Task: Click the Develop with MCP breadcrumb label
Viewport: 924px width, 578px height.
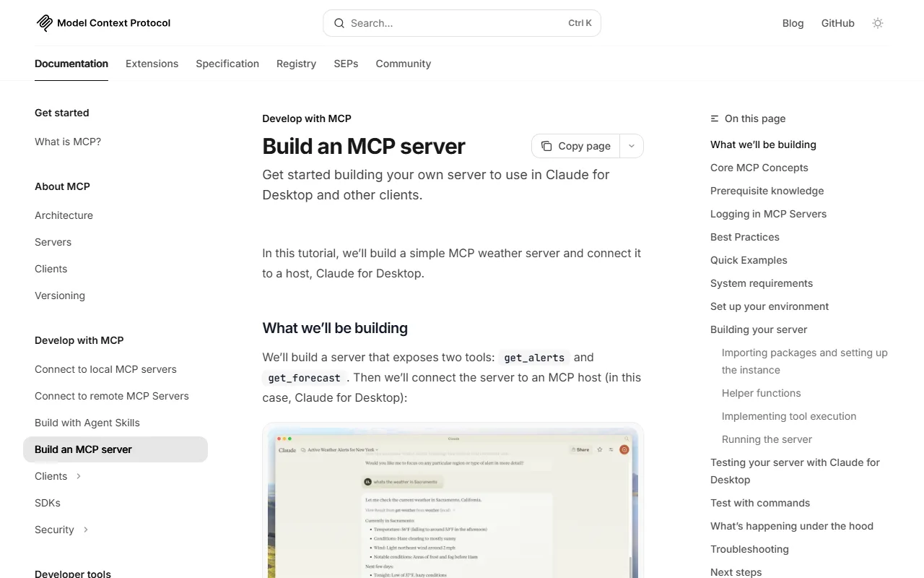Action: (307, 118)
